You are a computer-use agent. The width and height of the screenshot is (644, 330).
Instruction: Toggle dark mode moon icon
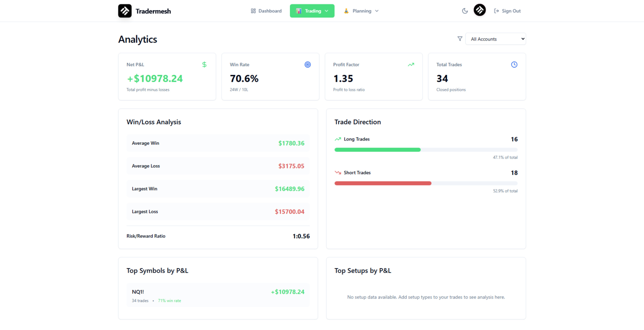[x=465, y=11]
